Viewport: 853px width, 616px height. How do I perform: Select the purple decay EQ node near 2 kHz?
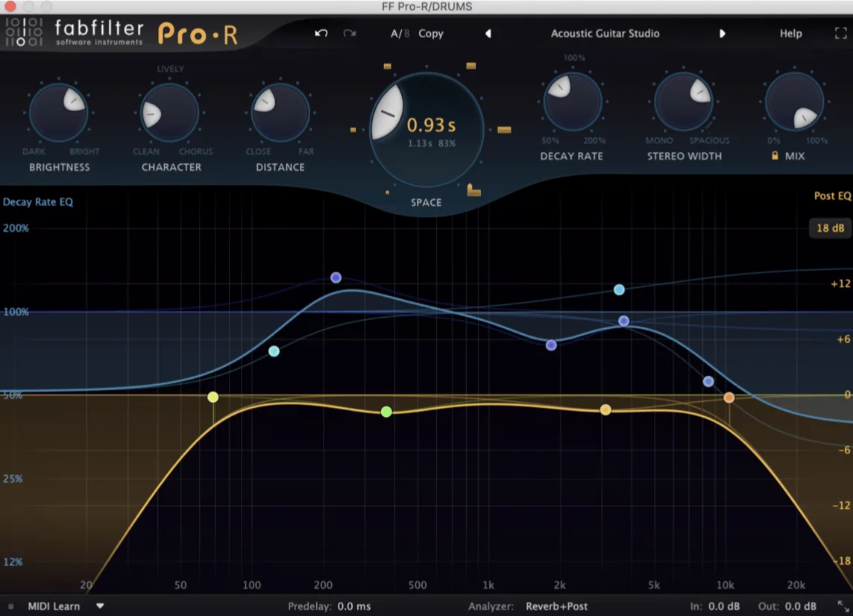[x=551, y=345]
